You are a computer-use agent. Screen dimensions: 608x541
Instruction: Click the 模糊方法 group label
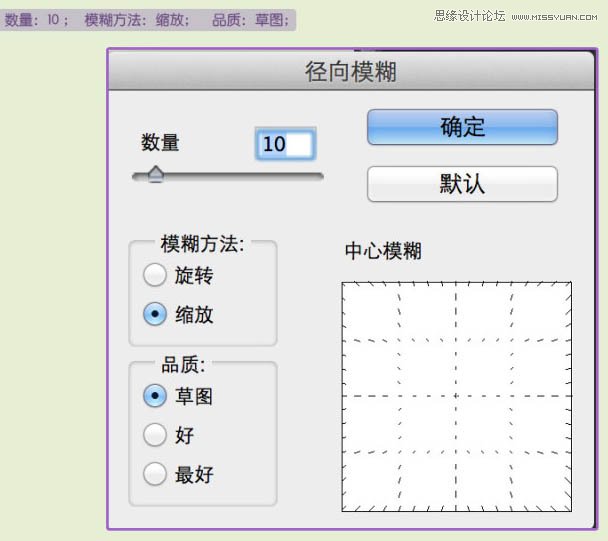click(x=202, y=244)
